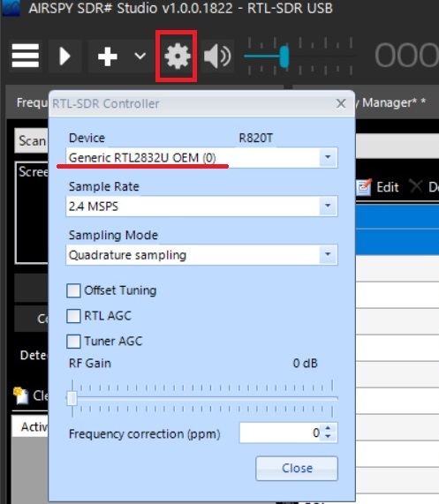Click the Edit pencil icon
Screen dimensions: 439x504
(365, 187)
